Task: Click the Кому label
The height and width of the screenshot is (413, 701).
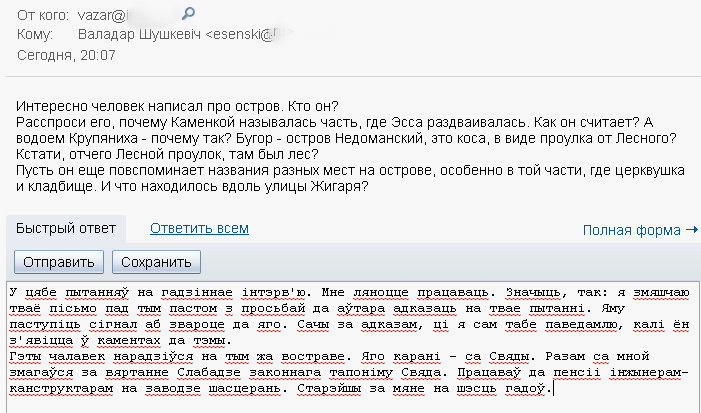Action: (35, 35)
